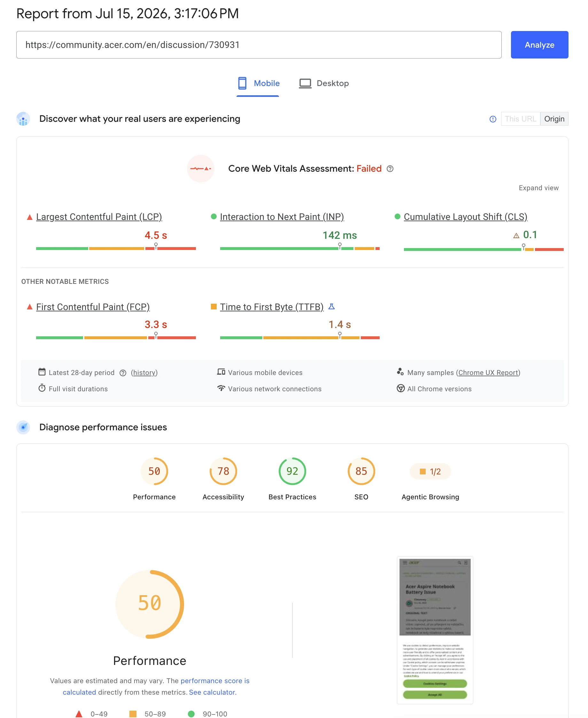Open Cumulative Layout Shift (CLS) link
Screen dimensions: 588x718
465,217
